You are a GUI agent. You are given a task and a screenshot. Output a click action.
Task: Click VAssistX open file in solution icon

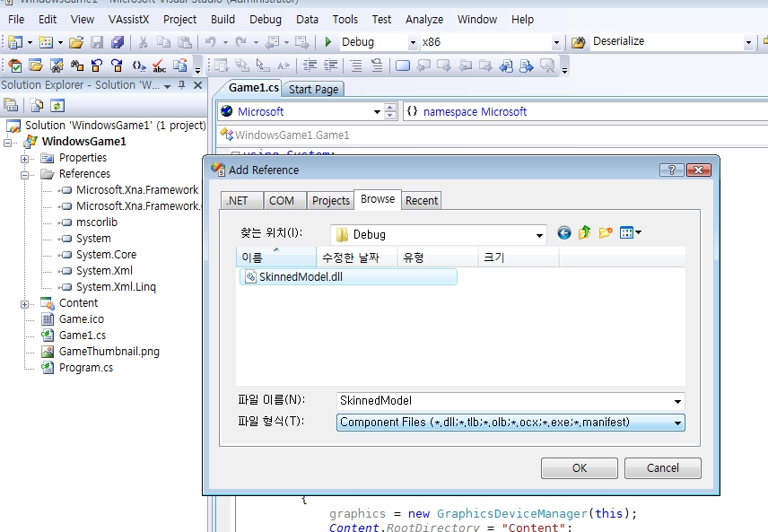(36, 65)
